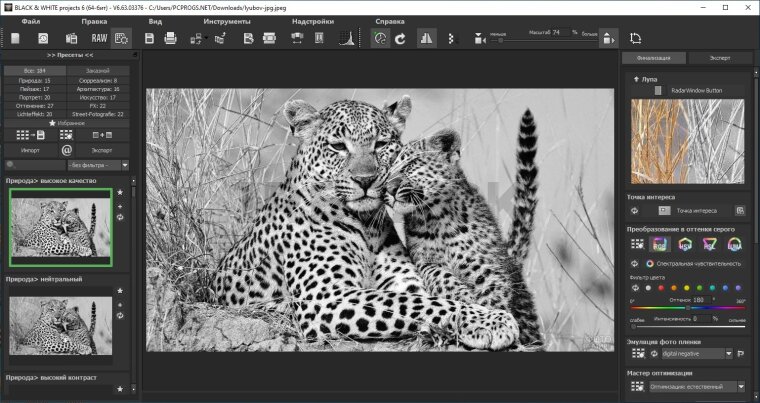Screen dimensions: 760x403
Task: Filter presets by Портрет category
Action: click(34, 98)
